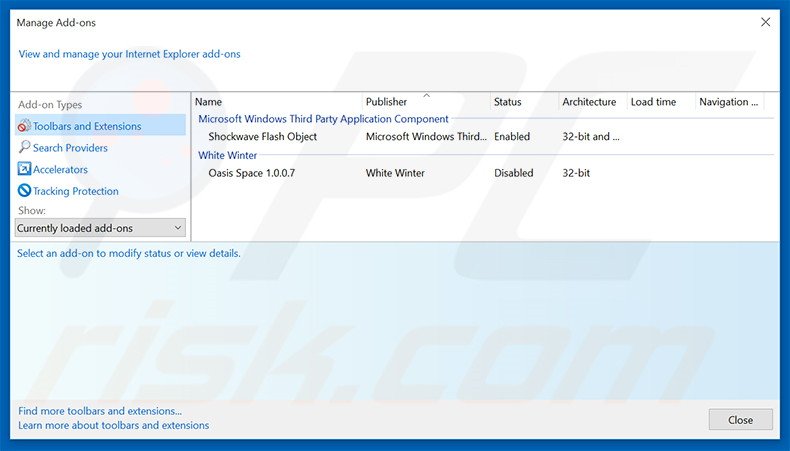
Task: Click the White Winter group header
Action: tap(227, 155)
